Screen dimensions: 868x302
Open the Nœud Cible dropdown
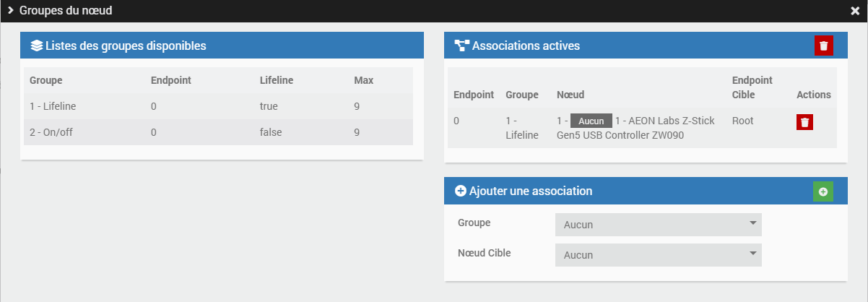[x=658, y=255]
